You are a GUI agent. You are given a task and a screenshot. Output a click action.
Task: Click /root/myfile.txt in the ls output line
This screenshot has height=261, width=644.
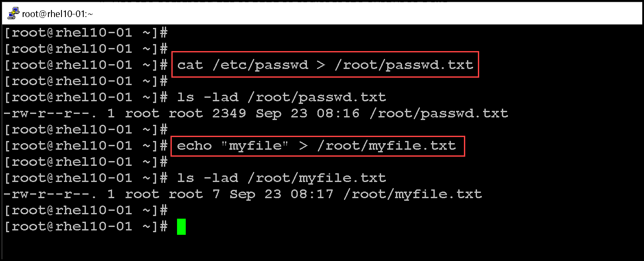coord(412,194)
